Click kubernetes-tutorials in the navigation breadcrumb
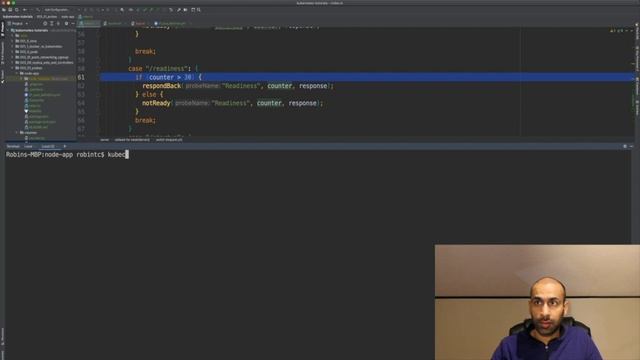The image size is (640, 360). [x=18, y=17]
